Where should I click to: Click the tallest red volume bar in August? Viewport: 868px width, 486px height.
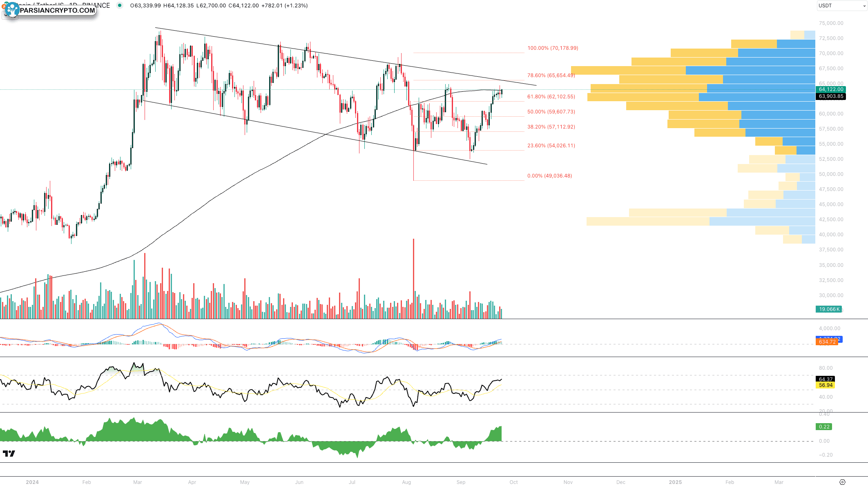click(413, 279)
